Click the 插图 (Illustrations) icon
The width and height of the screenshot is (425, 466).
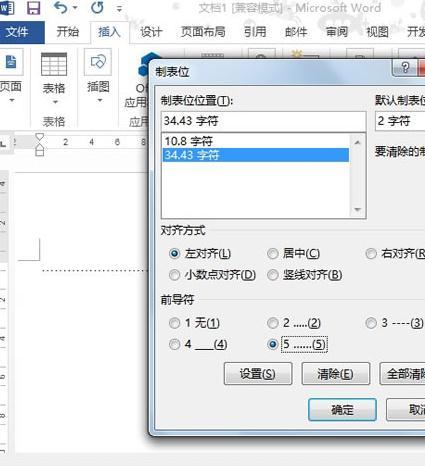(x=98, y=62)
